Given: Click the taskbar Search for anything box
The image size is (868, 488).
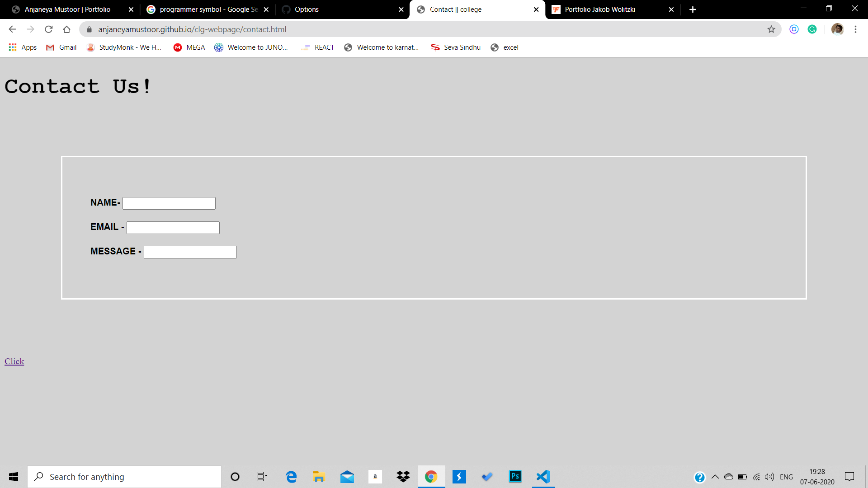Looking at the screenshot, I should [124, 477].
